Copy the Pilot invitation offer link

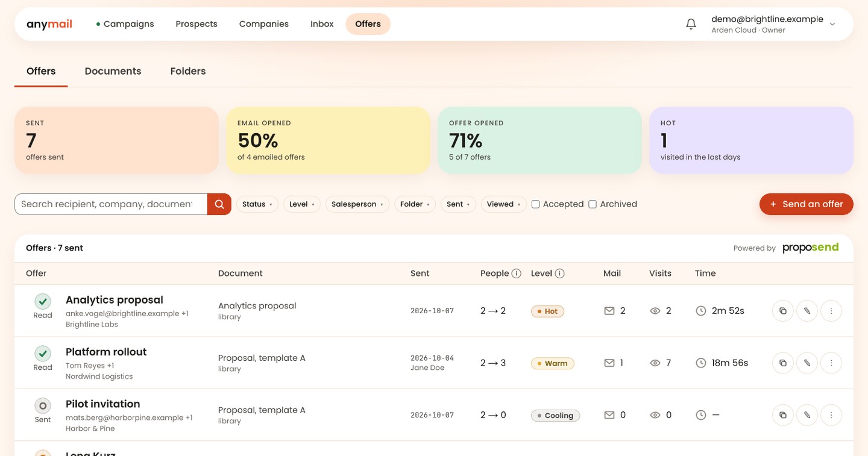783,415
